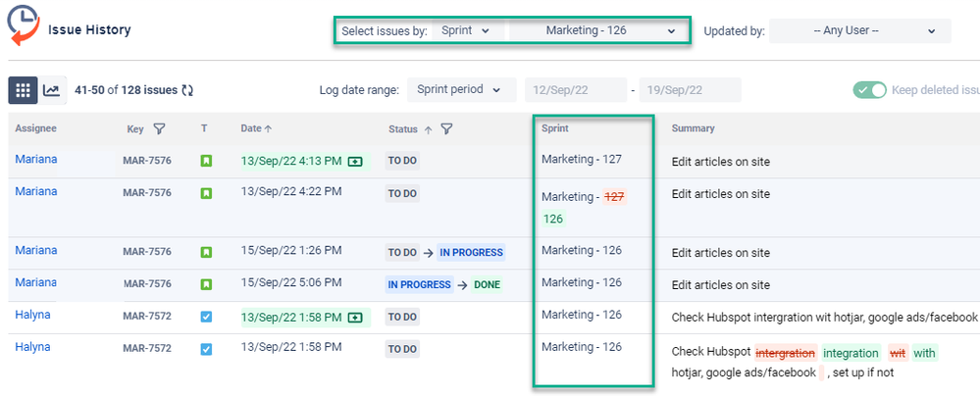Click the Assignee column header

click(x=35, y=128)
